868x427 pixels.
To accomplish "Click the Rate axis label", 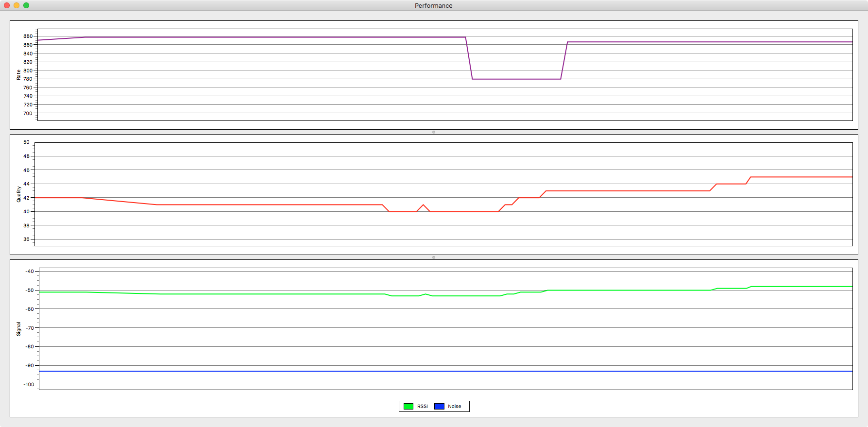I will click(19, 74).
